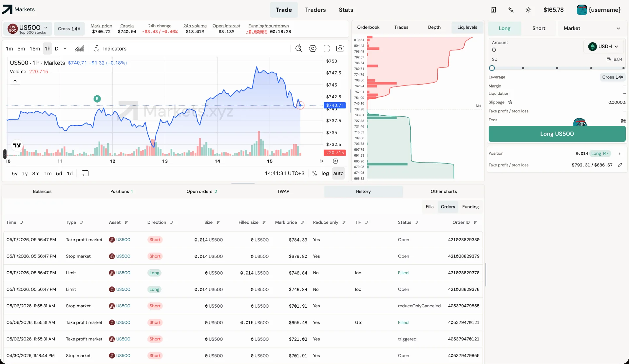Image resolution: width=629 pixels, height=364 pixels.
Task: Click the Fills filter button
Action: [x=429, y=207]
